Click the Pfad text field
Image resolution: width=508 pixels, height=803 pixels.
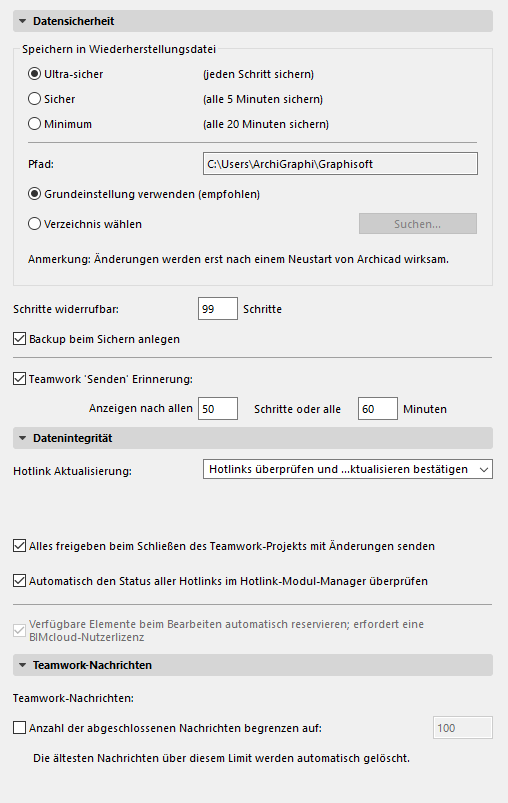[340, 164]
